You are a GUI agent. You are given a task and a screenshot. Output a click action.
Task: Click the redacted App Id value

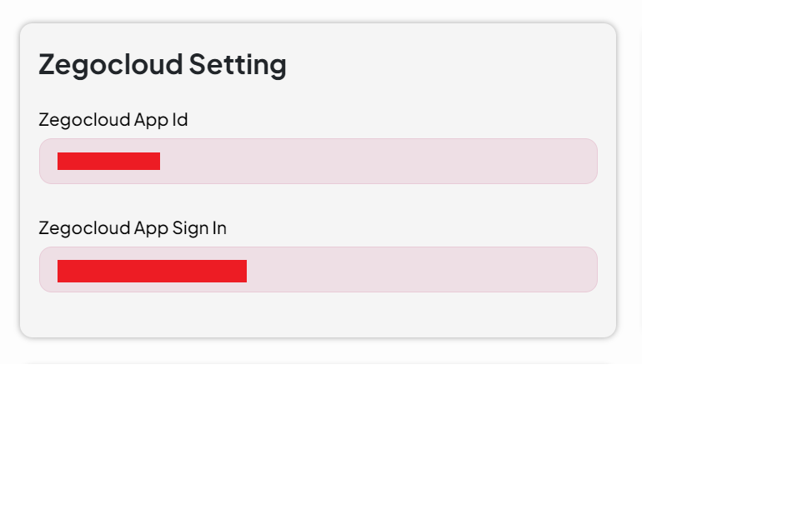tap(108, 162)
